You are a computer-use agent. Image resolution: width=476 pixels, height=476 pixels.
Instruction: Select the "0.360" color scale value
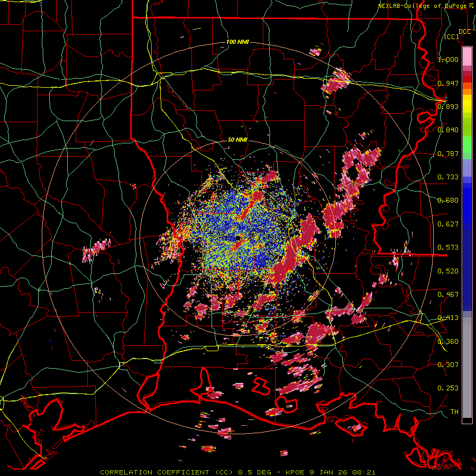click(448, 341)
